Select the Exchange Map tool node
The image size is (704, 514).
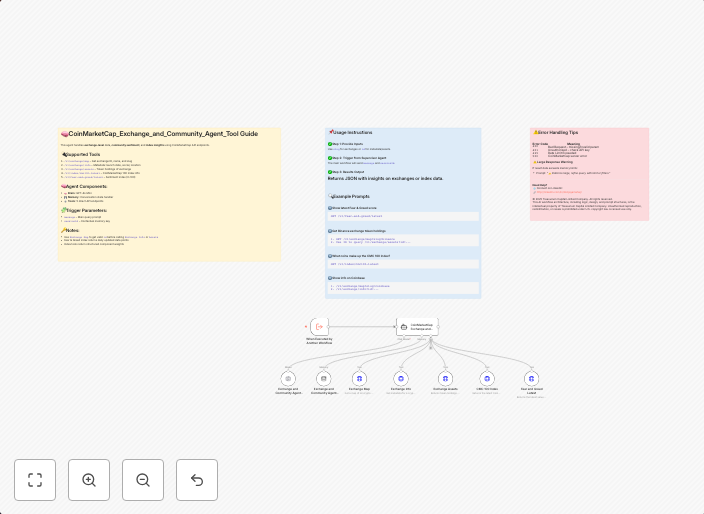(359, 378)
